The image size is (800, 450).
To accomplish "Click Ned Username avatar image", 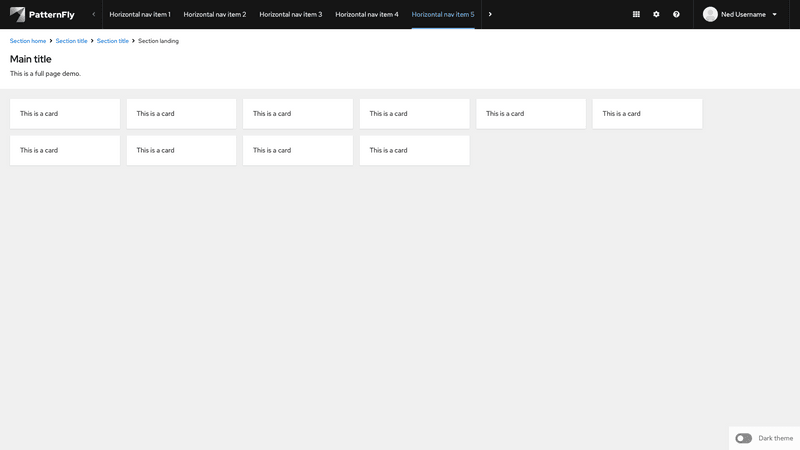I will coord(710,14).
